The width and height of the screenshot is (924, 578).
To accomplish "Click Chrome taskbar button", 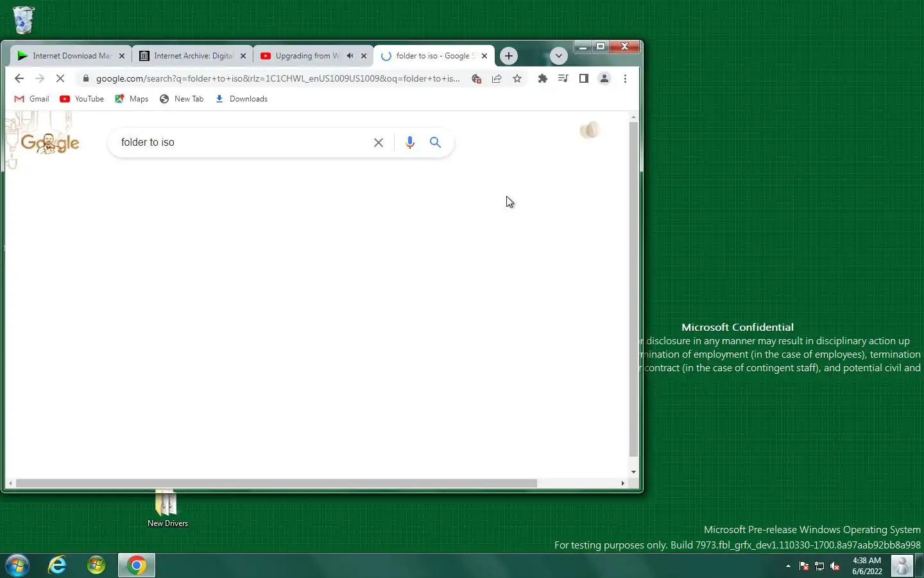I will [136, 566].
